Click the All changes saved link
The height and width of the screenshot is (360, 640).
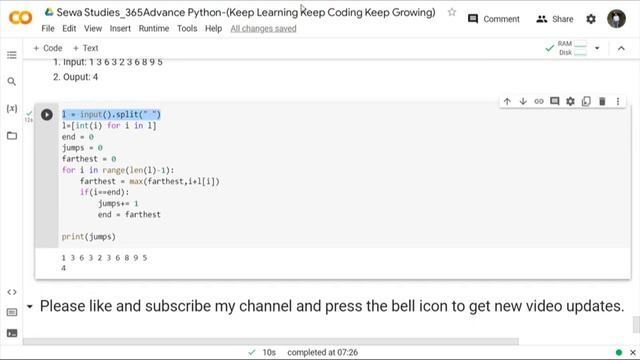pos(263,29)
